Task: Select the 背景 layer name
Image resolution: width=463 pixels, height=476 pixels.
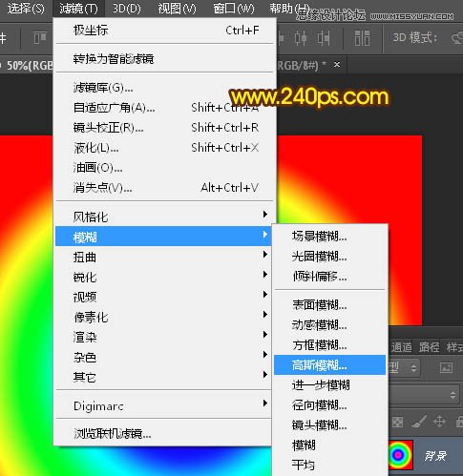Action: tap(435, 456)
